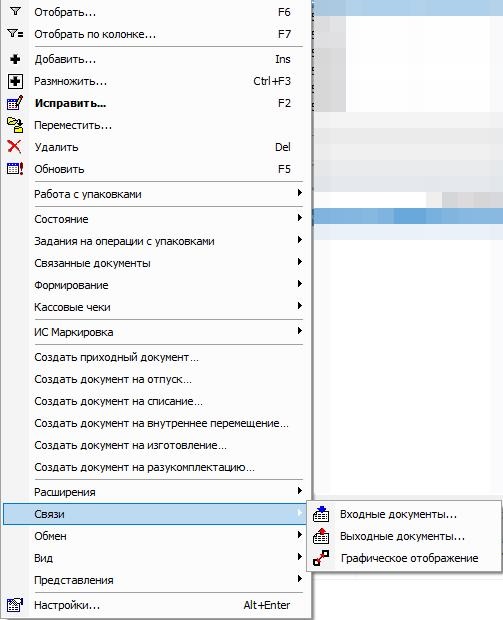
Task: Click the Выходные документы icon with red arrow
Action: click(321, 536)
